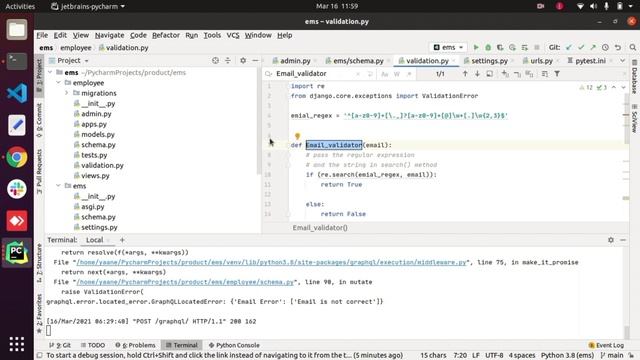
Task: Open the employee/schema.py traceback link
Action: [x=185, y=282]
